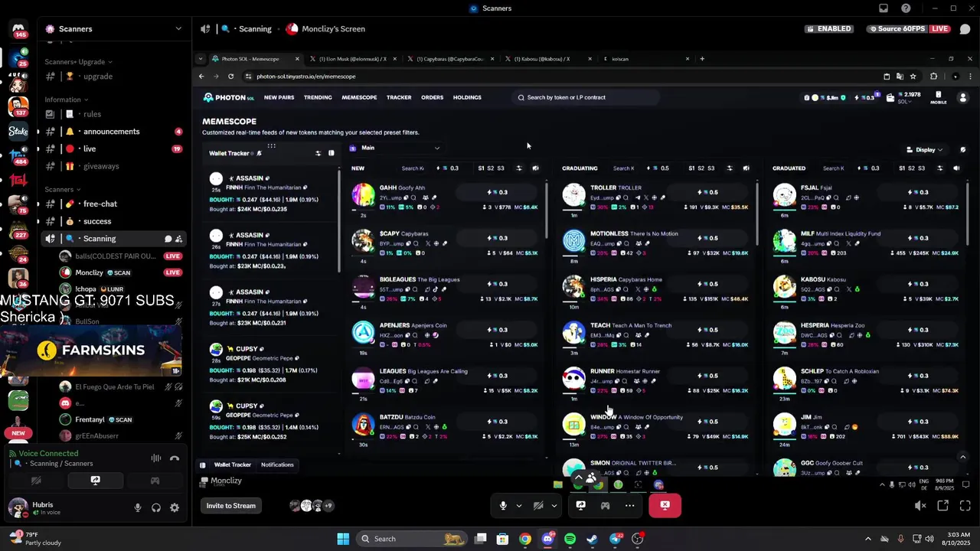Open the Main preset dropdown
980x551 pixels.
click(394, 148)
